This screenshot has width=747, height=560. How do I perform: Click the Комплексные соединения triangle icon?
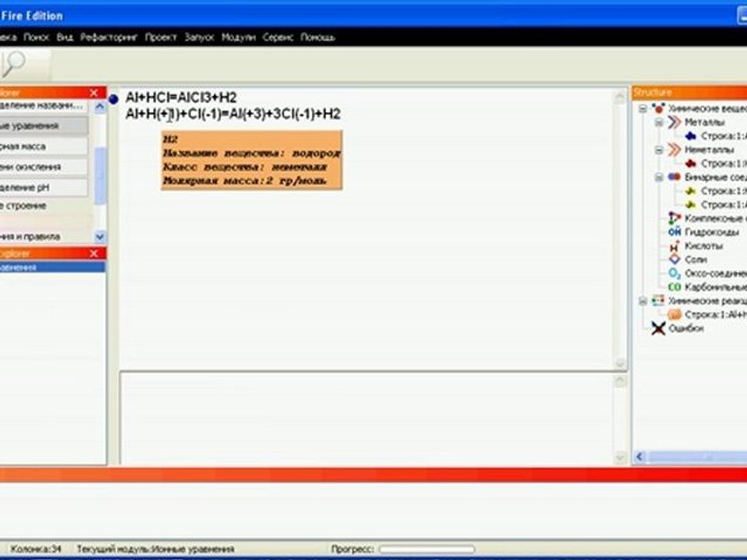pyautogui.click(x=674, y=218)
